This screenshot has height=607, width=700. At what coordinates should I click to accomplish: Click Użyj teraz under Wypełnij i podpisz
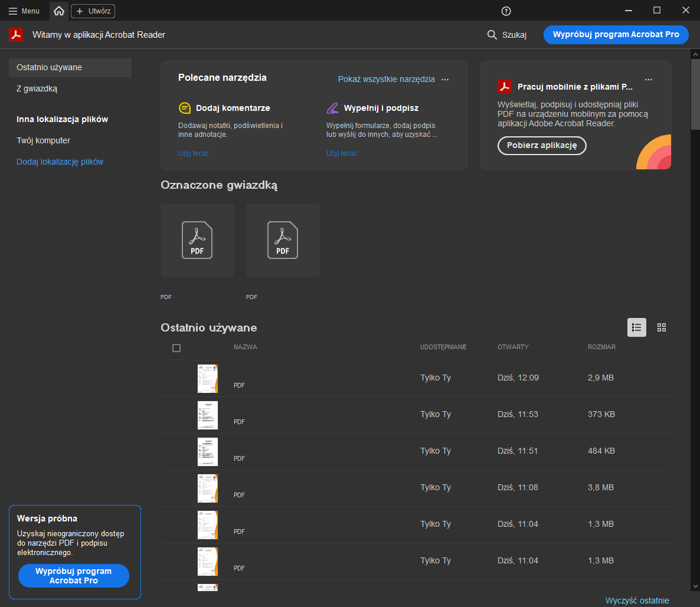(x=341, y=153)
